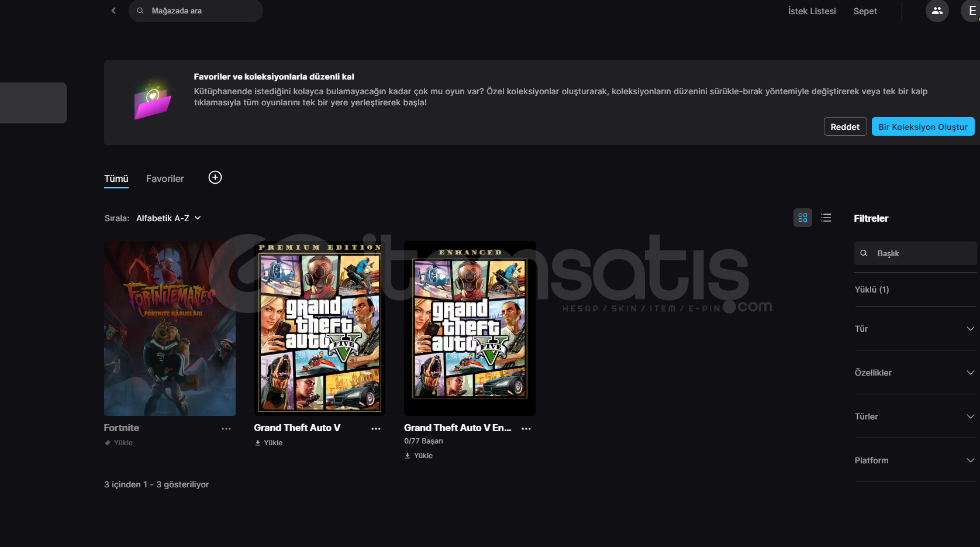The width and height of the screenshot is (980, 547).
Task: Click the Filtreler heading
Action: pos(871,218)
